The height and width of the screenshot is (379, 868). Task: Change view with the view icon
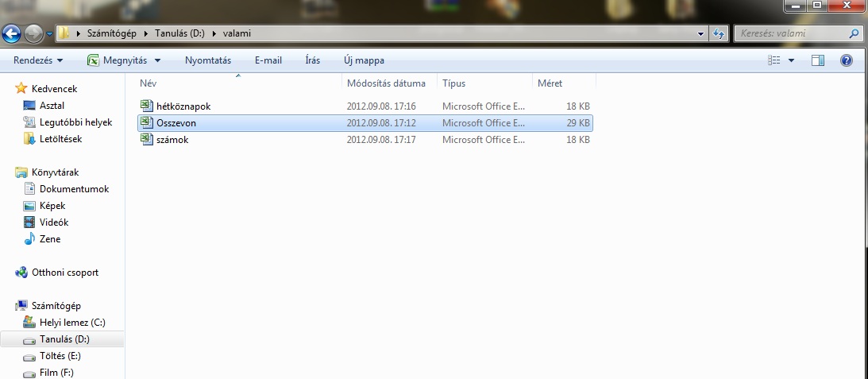(x=773, y=60)
